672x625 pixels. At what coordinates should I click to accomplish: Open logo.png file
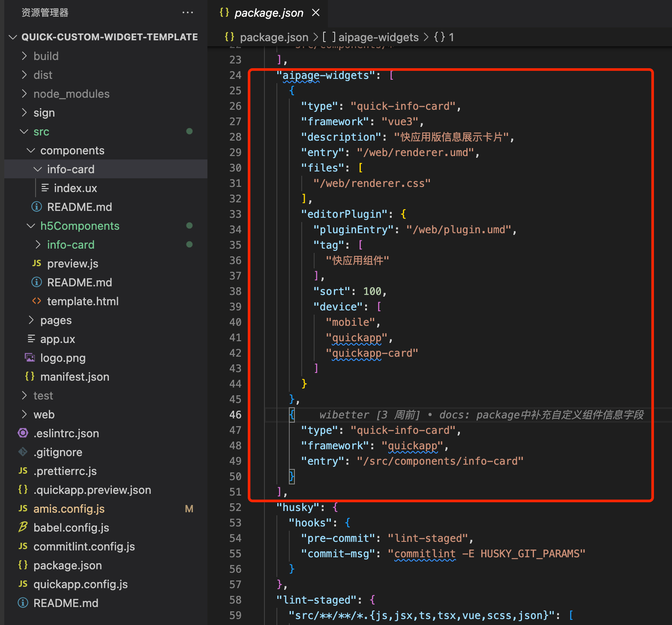(x=63, y=358)
